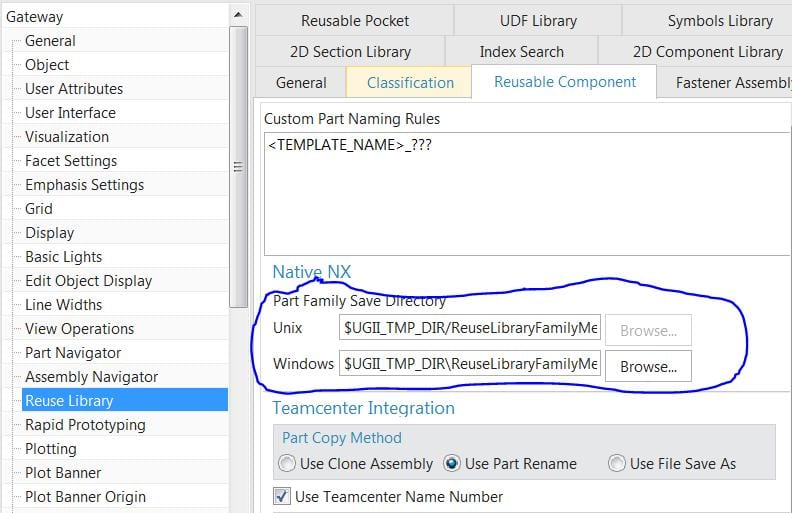Switch to the General tab
The image size is (792, 513).
pos(301,82)
